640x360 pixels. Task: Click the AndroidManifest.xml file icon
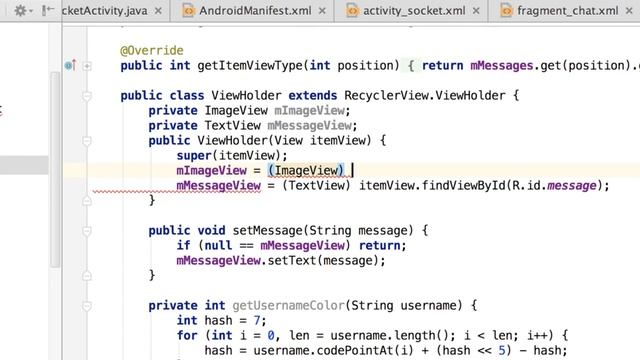click(188, 11)
